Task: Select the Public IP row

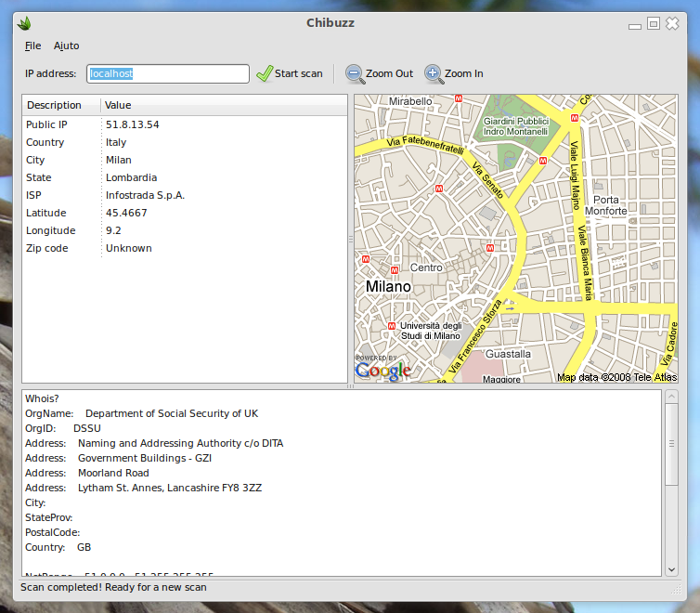Action: tap(185, 124)
